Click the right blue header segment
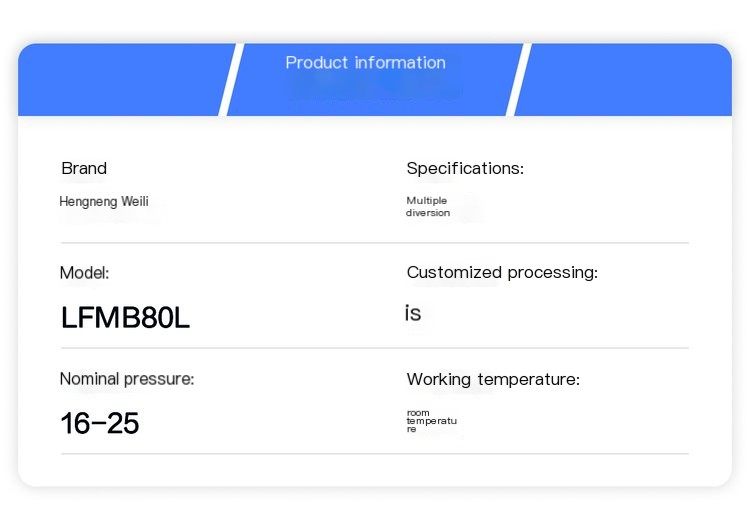750x530 pixels. click(623, 79)
